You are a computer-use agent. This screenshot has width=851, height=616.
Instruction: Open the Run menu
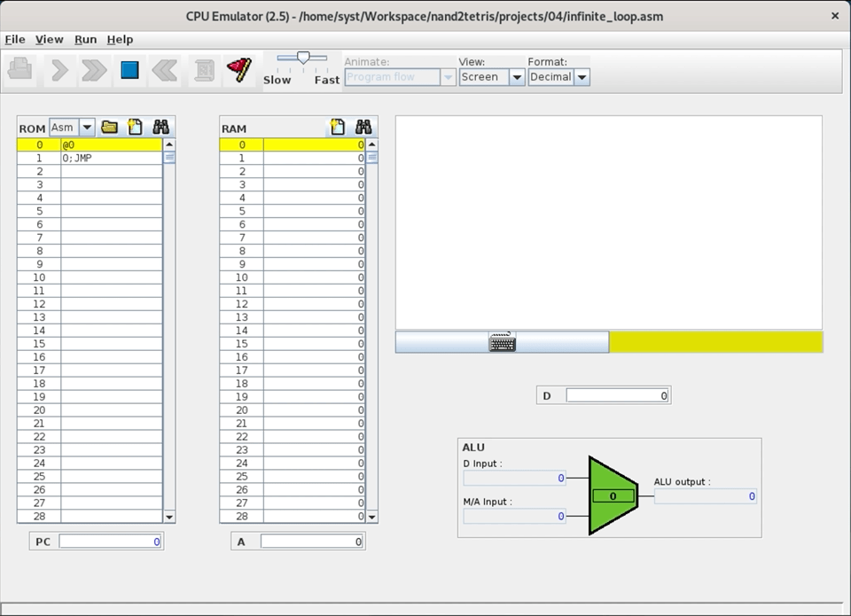coord(85,39)
